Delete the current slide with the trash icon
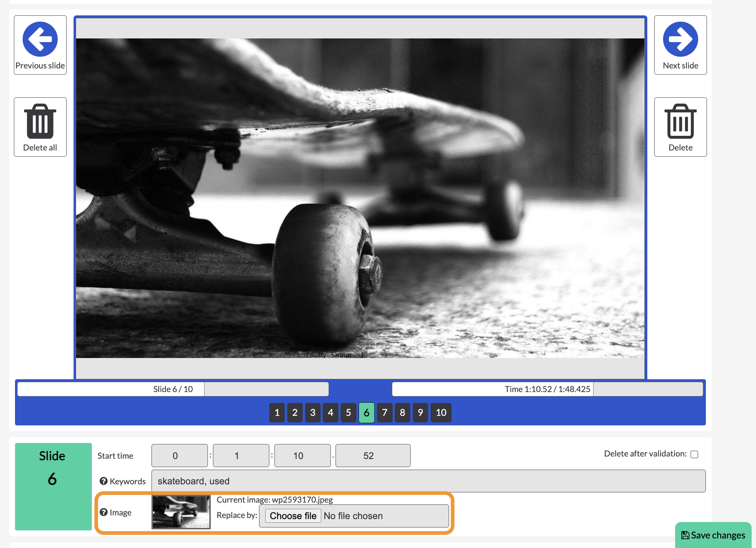 (x=680, y=122)
